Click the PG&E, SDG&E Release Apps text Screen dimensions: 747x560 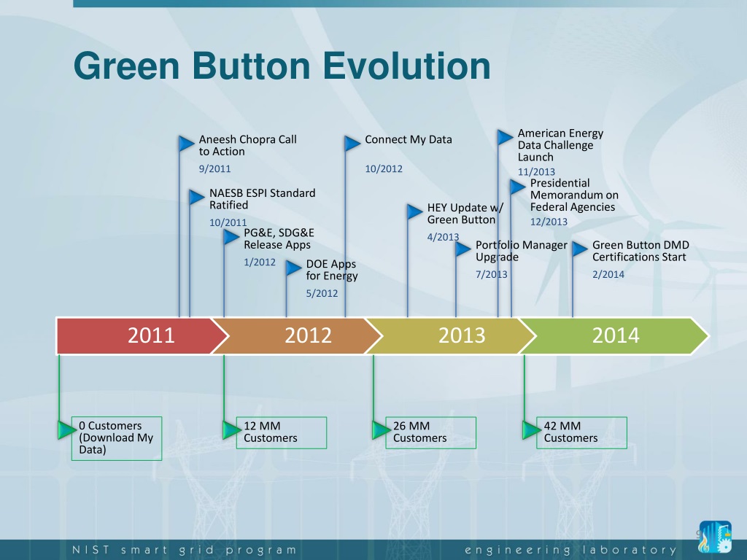pos(279,238)
